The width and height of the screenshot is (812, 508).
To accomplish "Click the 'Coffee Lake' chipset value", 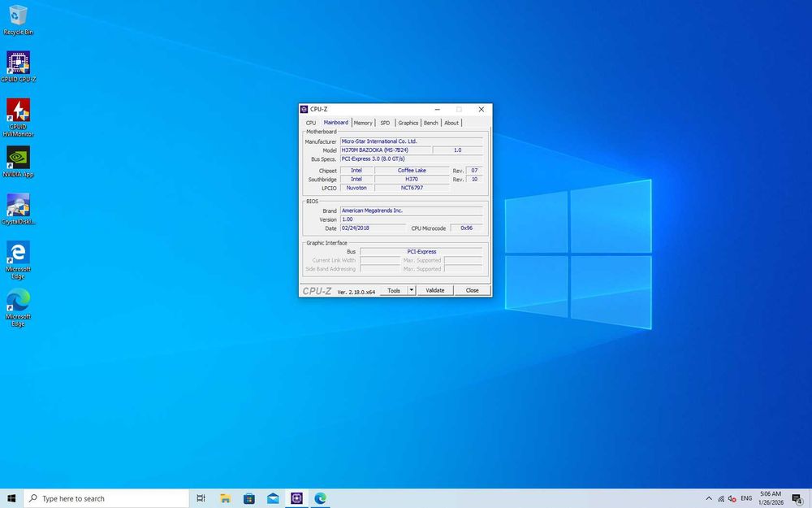I will pyautogui.click(x=412, y=170).
